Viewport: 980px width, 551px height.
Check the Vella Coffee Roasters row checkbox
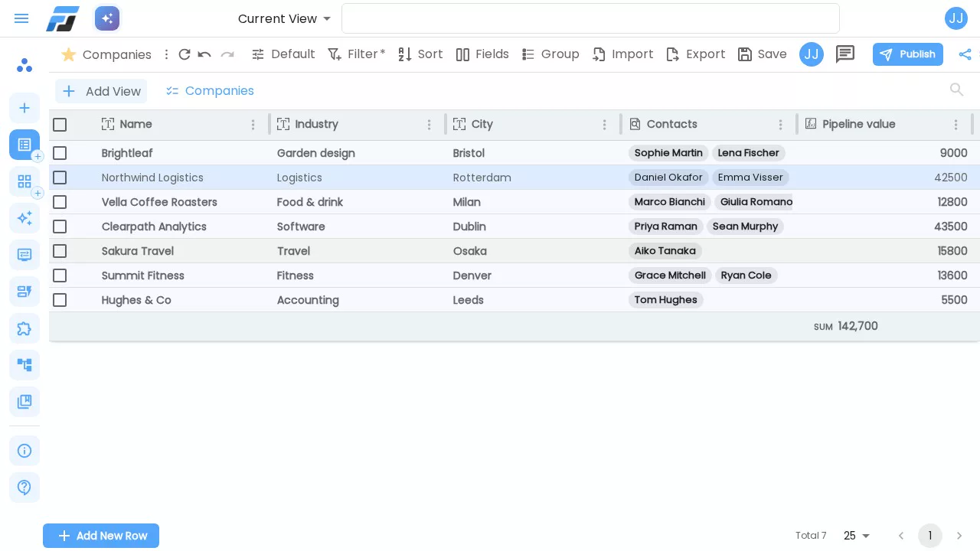(x=60, y=202)
